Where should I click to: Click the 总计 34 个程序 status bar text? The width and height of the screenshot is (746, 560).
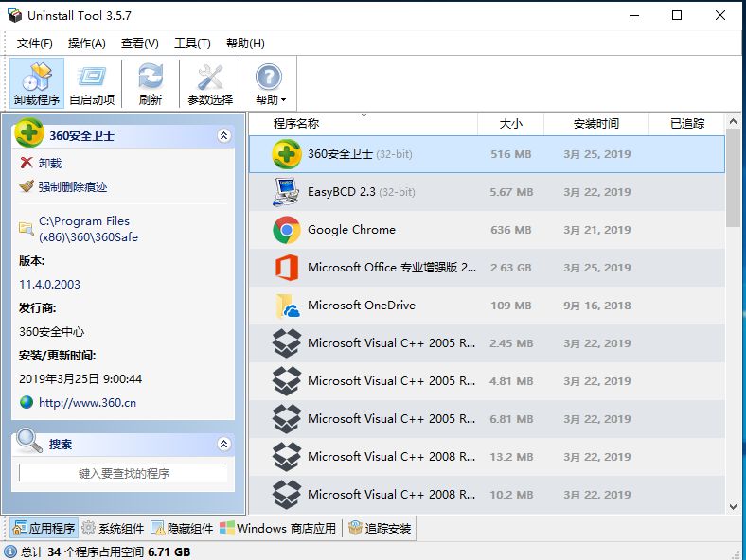click(x=106, y=551)
